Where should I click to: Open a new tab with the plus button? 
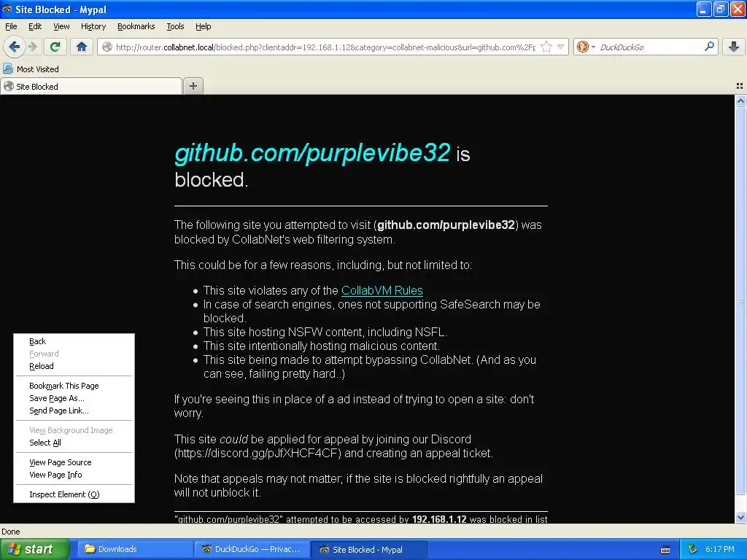(x=193, y=86)
